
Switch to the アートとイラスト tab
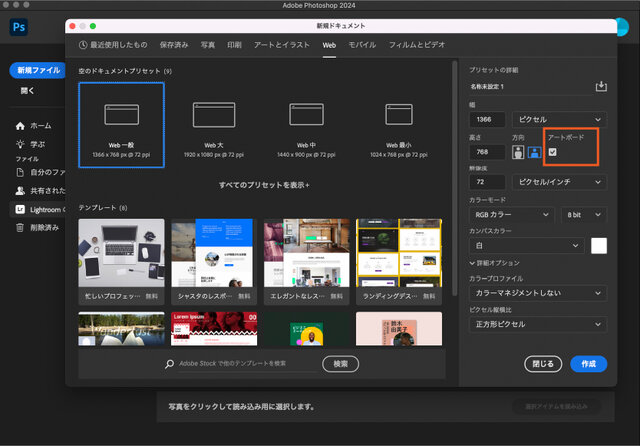[x=282, y=45]
